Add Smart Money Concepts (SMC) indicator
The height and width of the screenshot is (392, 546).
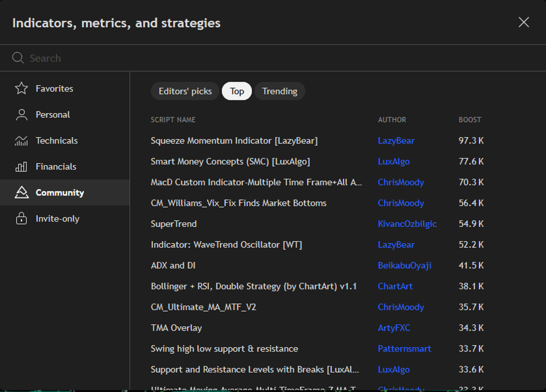tap(230, 162)
